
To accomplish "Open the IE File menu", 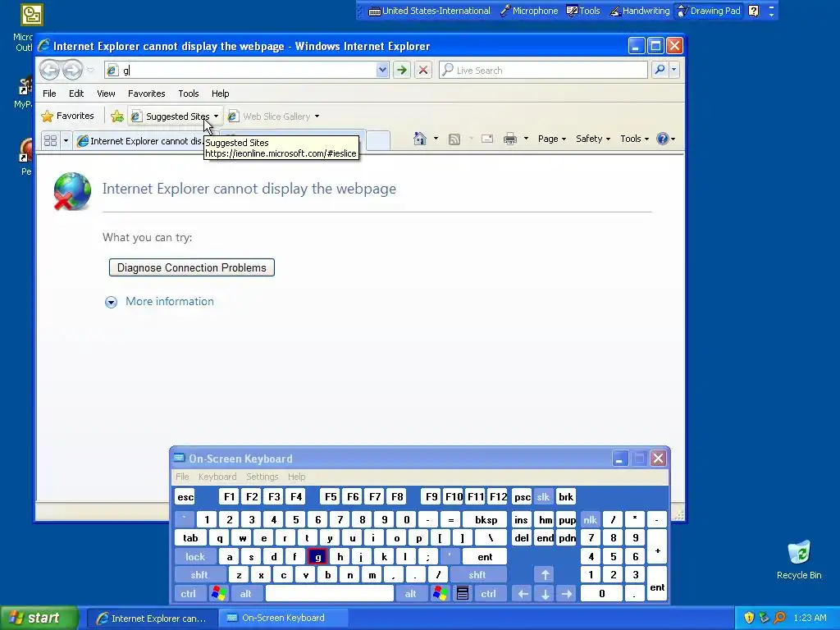I will pos(49,94).
